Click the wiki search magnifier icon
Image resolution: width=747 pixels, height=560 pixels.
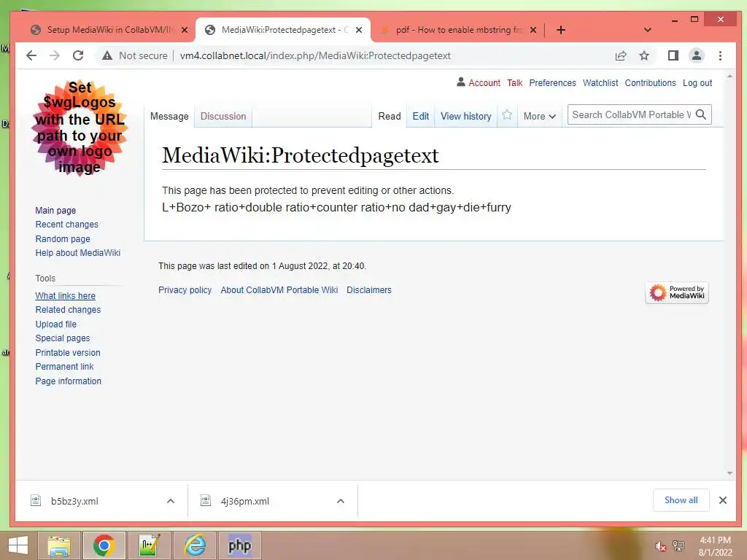pos(701,114)
